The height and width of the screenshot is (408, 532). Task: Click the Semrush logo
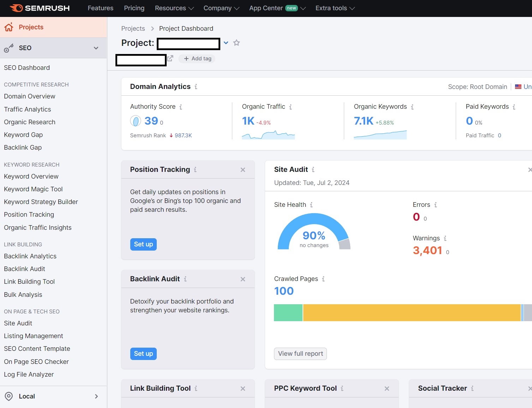(x=40, y=8)
